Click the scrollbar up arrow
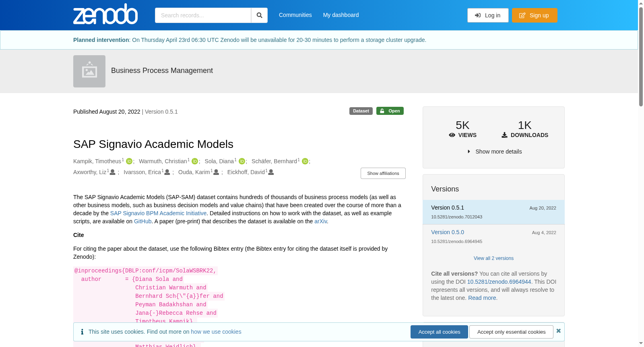644x347 pixels. [641, 3]
